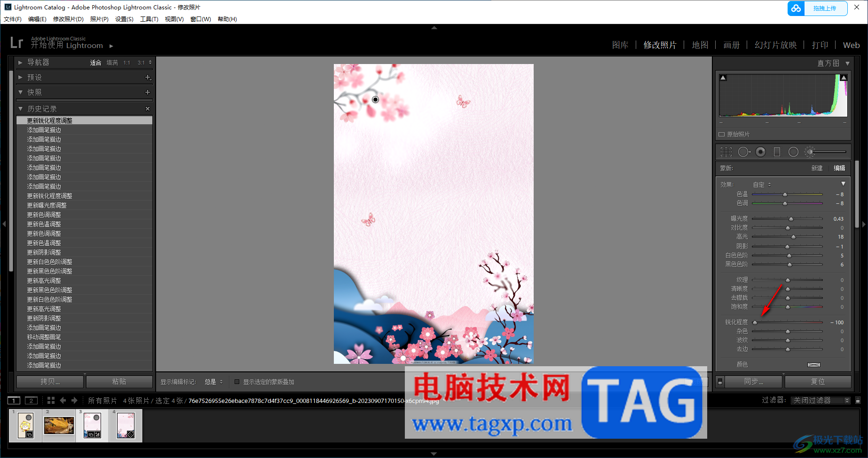Go forward with filmstrip right arrow

click(74, 401)
